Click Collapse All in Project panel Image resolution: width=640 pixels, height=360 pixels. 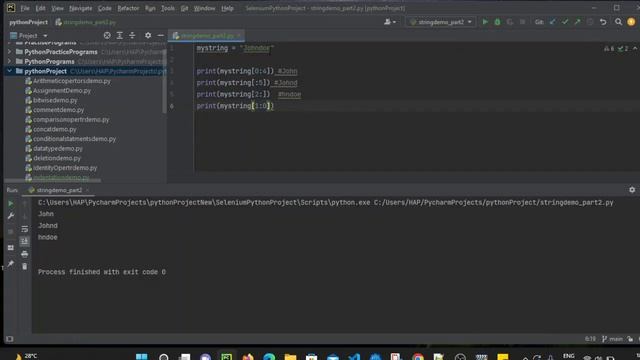pyautogui.click(x=132, y=36)
